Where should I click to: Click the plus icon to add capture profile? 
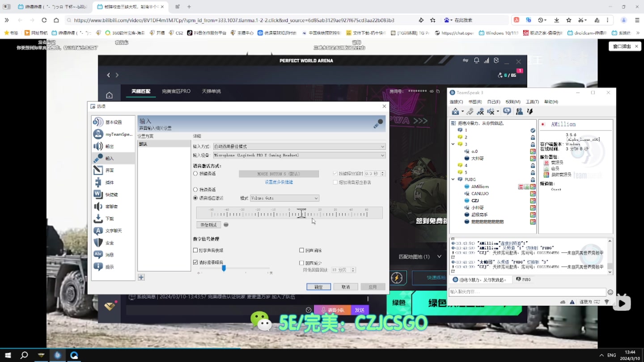click(x=141, y=278)
